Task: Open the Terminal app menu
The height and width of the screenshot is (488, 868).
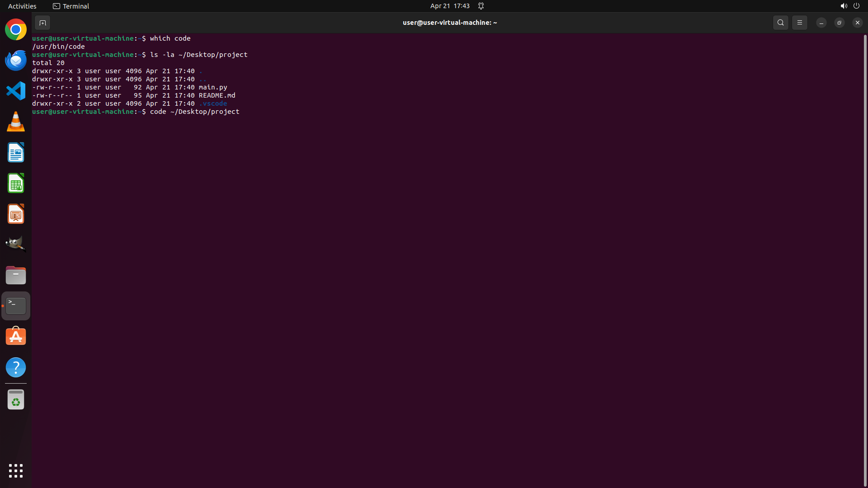Action: click(71, 6)
